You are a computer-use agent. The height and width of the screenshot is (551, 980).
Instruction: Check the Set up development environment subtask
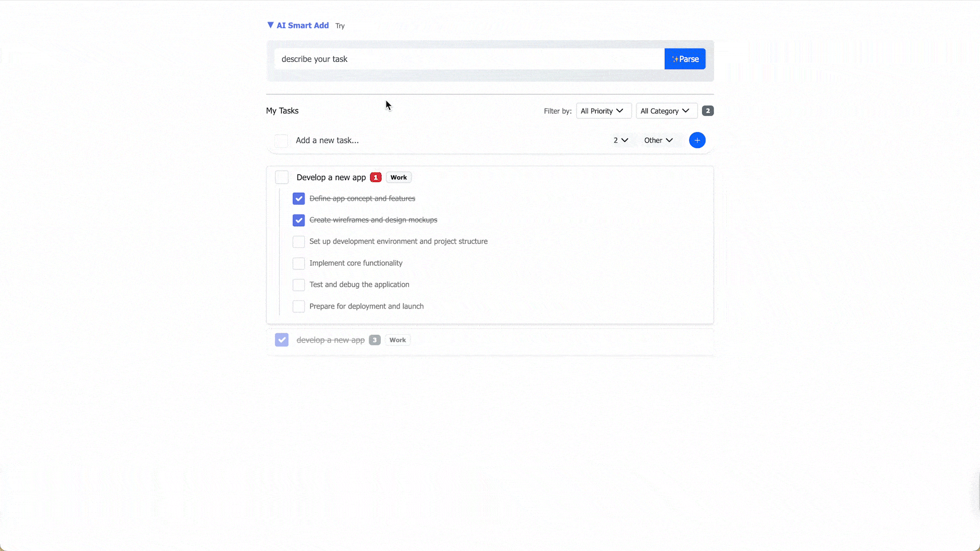point(299,241)
